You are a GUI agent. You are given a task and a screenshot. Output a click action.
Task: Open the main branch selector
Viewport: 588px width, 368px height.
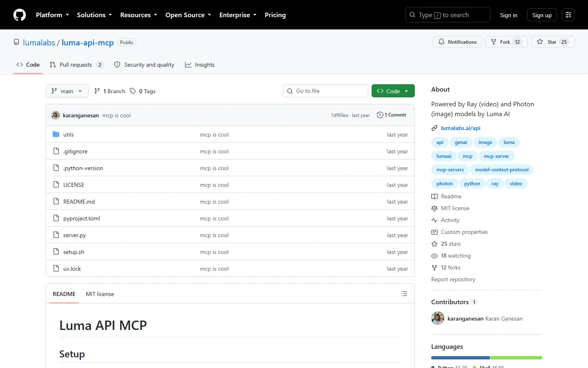(x=67, y=91)
